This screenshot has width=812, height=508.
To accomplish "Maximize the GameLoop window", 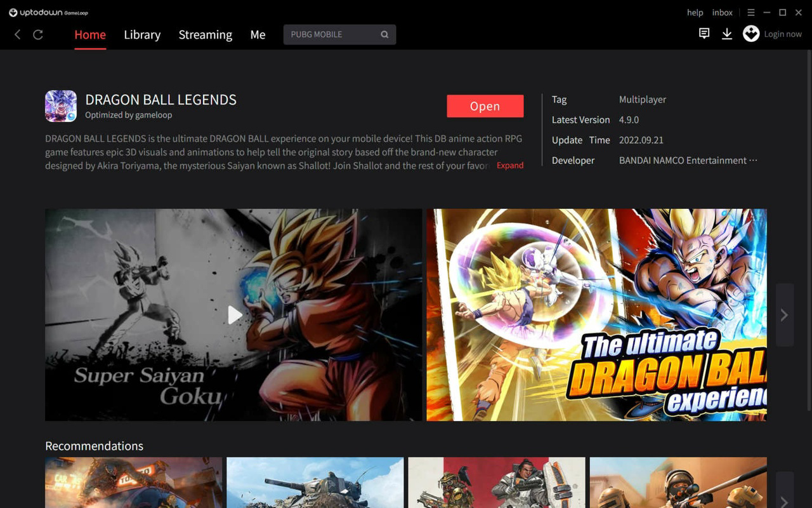I will tap(783, 13).
